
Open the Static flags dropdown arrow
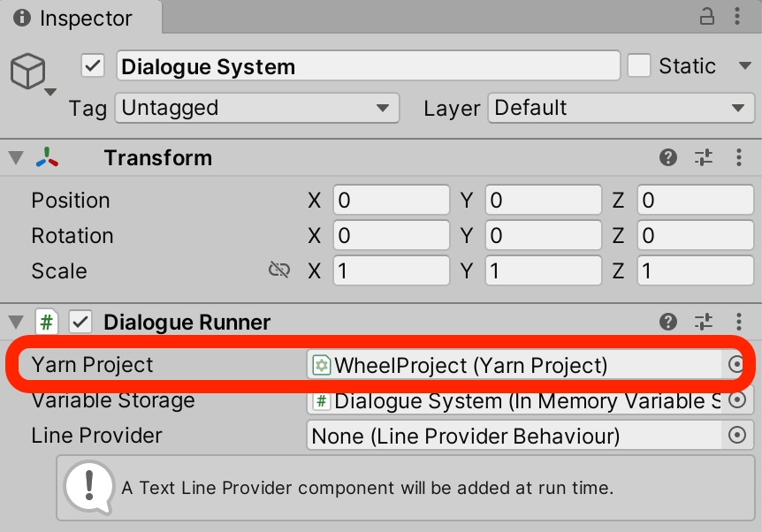[x=743, y=66]
